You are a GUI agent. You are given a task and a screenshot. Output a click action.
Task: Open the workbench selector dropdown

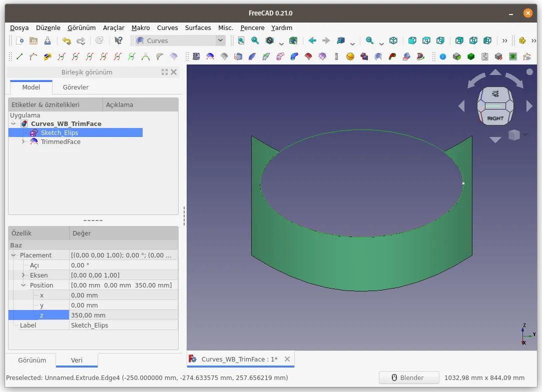click(x=181, y=41)
